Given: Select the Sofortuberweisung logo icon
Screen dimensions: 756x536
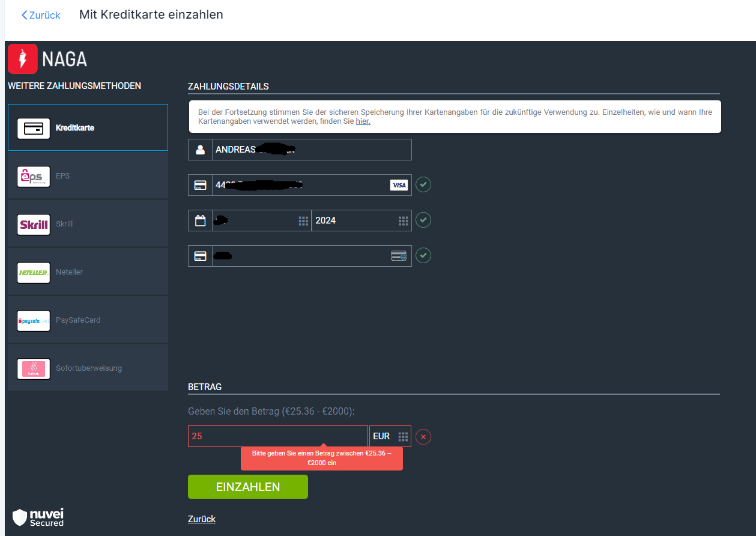Looking at the screenshot, I should (34, 368).
